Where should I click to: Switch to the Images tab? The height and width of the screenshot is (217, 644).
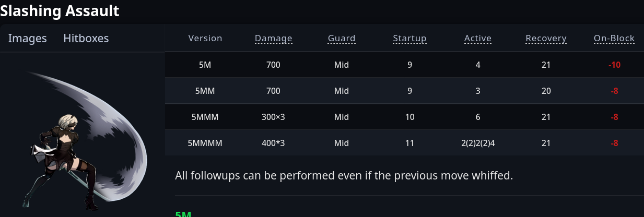(x=28, y=38)
